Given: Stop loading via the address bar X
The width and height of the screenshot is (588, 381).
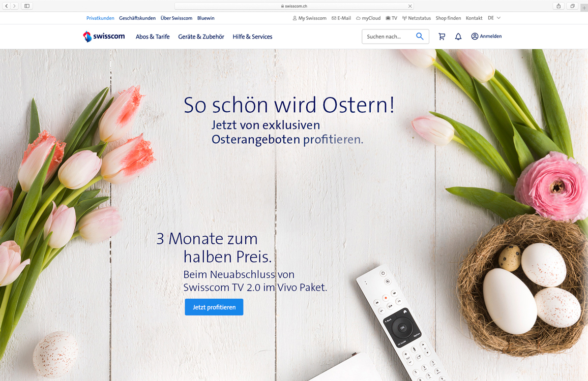Looking at the screenshot, I should [410, 6].
